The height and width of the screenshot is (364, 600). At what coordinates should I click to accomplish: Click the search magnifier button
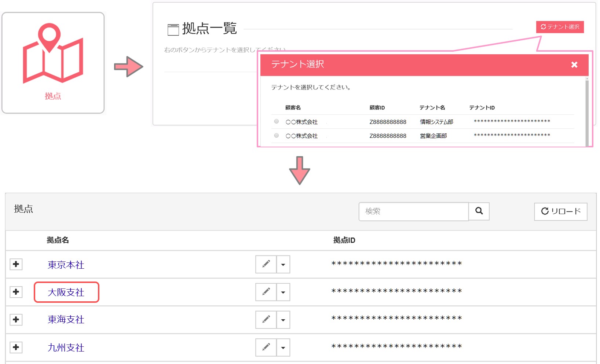coord(479,211)
